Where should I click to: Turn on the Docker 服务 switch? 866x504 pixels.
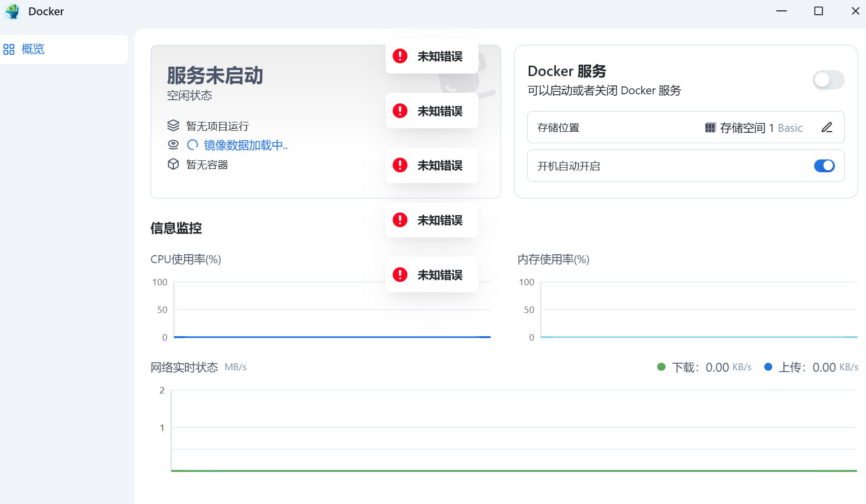tap(828, 79)
